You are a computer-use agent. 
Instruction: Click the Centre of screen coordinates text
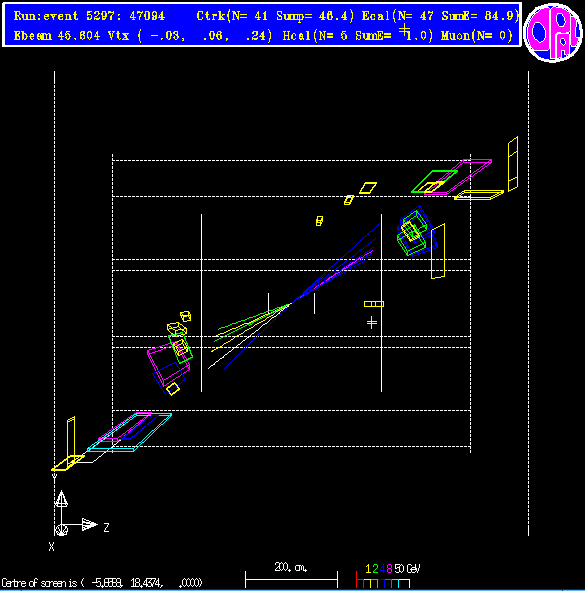(102, 583)
